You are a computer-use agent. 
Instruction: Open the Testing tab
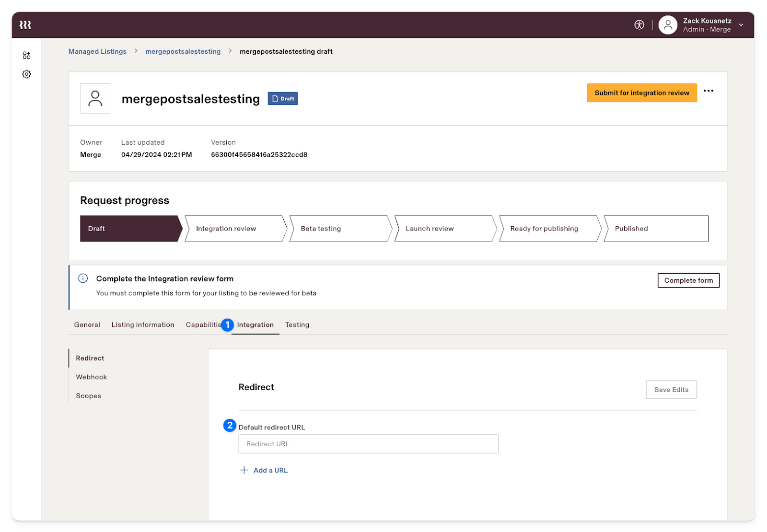[297, 325]
